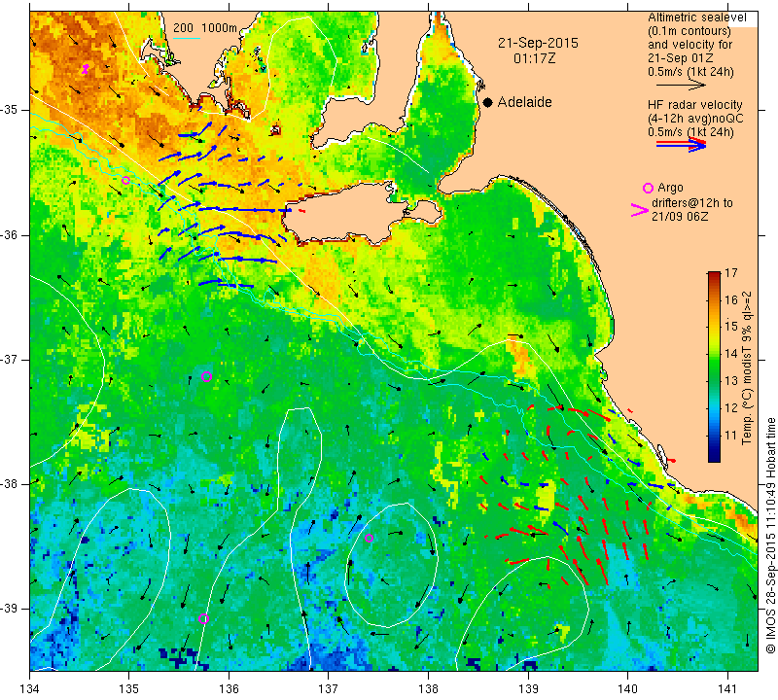This screenshot has height=700, width=778.
Task: Click the Adelaide city label
Action: pos(524,102)
